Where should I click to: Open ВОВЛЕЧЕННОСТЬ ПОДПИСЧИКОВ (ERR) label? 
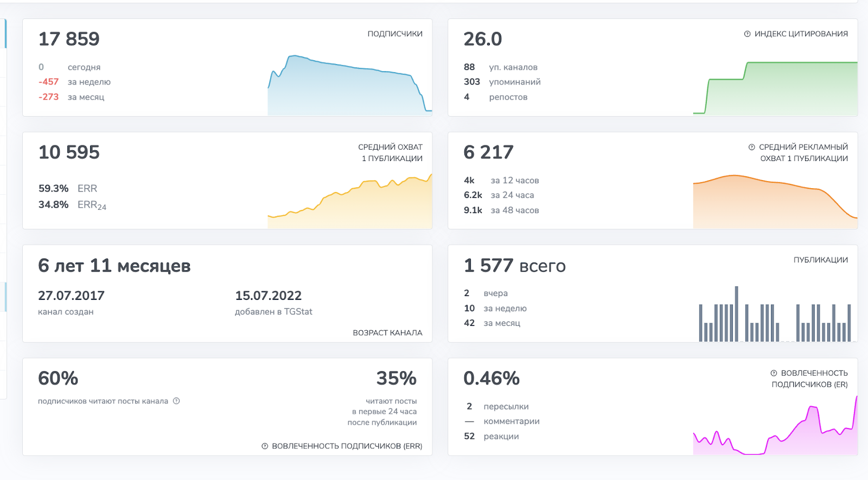347,446
